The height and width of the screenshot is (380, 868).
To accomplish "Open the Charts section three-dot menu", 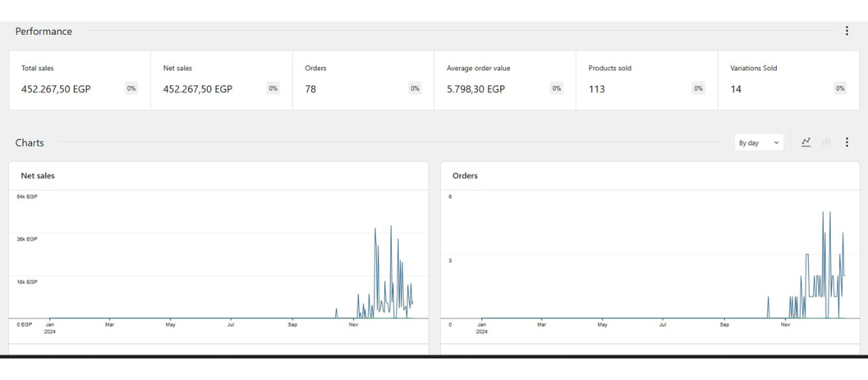I will [x=847, y=142].
